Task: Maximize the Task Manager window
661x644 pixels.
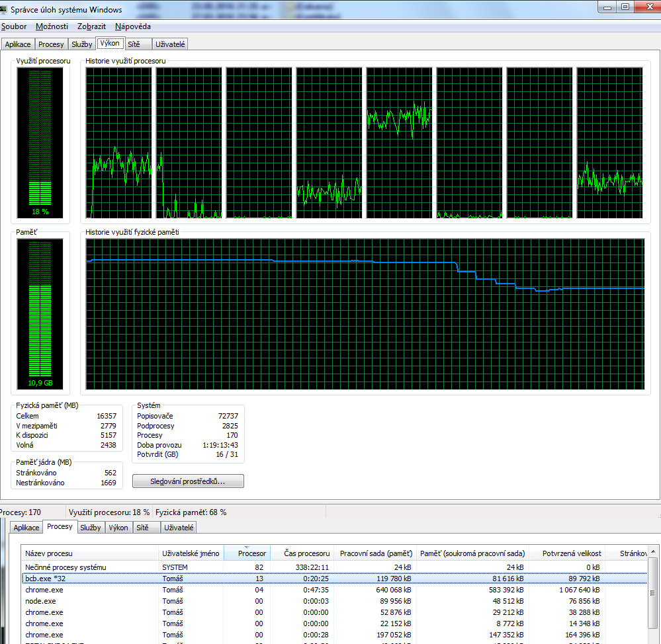Action: (x=624, y=7)
